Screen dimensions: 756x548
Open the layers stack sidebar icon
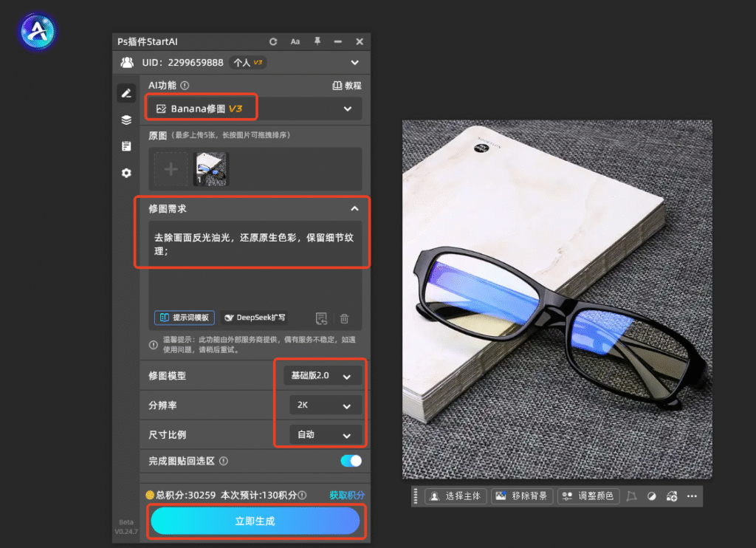coord(126,120)
